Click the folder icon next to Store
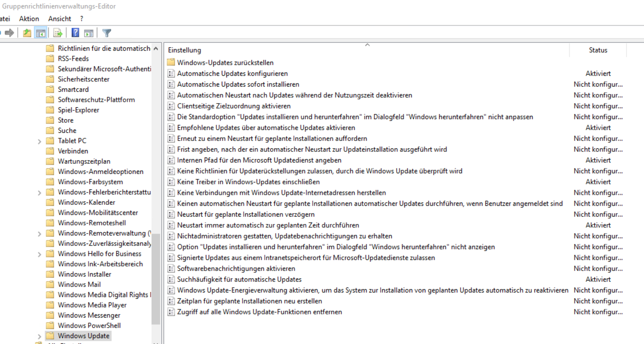The image size is (644, 344). coord(50,120)
